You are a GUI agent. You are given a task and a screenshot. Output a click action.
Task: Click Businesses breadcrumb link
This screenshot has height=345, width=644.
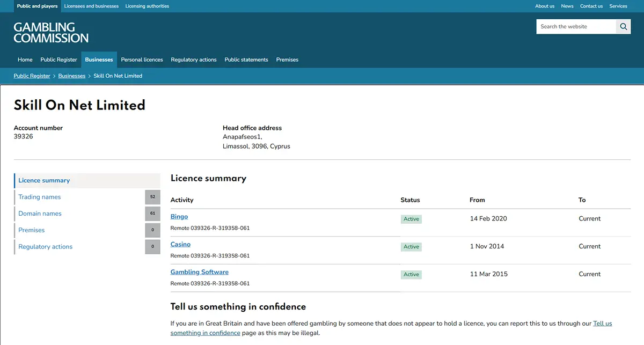click(72, 76)
